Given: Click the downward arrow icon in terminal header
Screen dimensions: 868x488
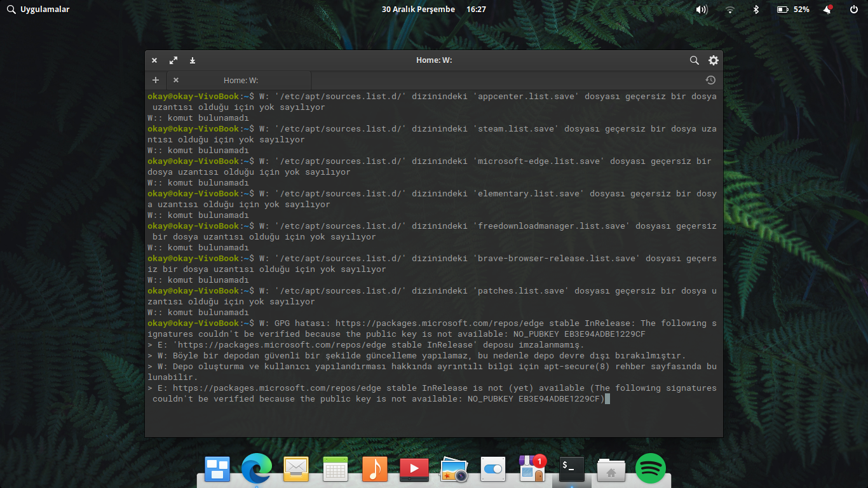Looking at the screenshot, I should point(193,60).
